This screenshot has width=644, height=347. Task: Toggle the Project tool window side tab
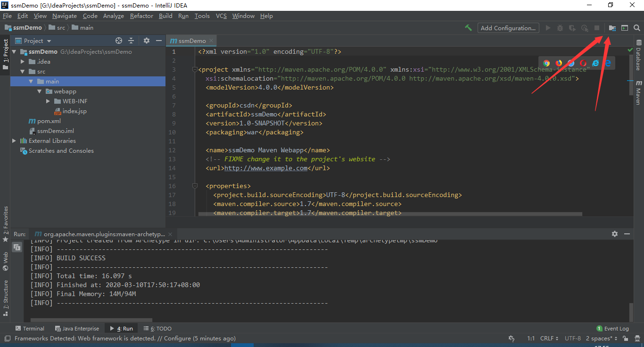[5, 54]
